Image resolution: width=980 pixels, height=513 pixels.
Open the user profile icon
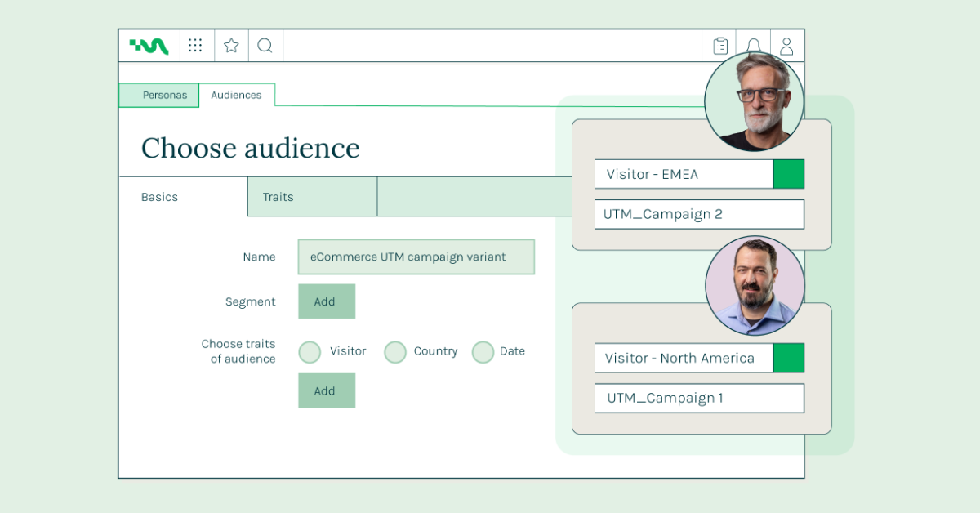click(x=786, y=47)
